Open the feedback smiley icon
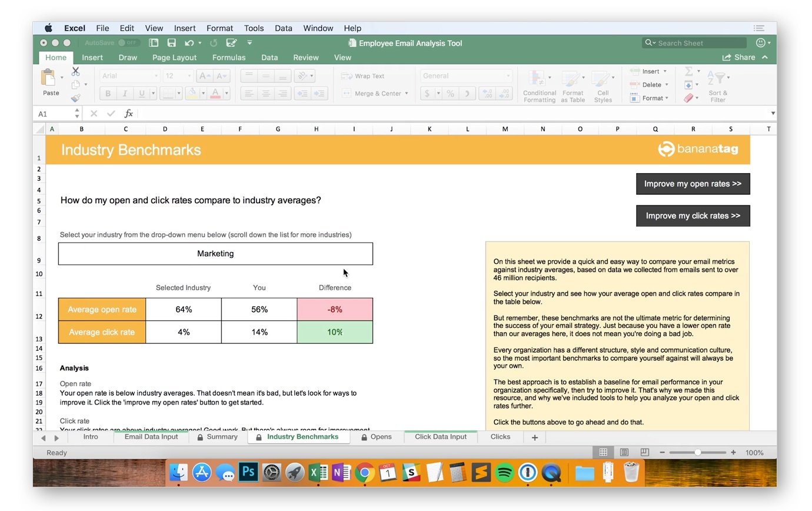 (x=761, y=43)
